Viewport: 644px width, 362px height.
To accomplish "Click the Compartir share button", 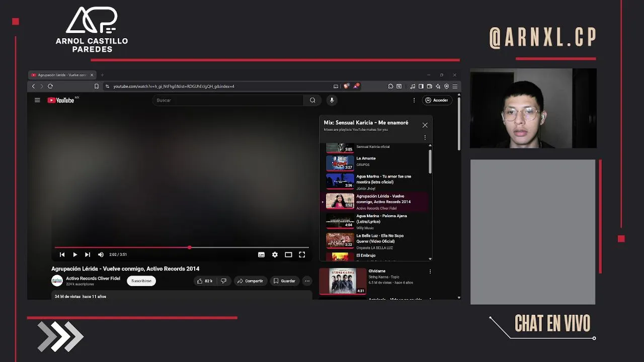I will click(x=250, y=281).
